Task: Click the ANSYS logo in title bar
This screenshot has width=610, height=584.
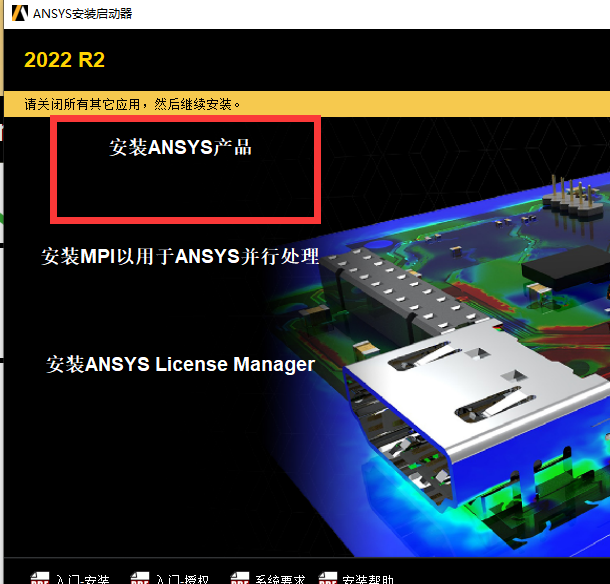Action: (x=20, y=13)
